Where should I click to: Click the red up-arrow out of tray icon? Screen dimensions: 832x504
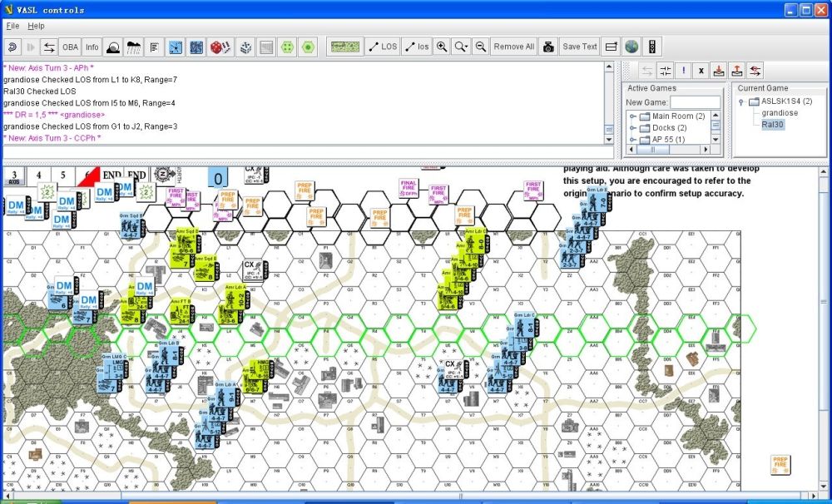737,71
